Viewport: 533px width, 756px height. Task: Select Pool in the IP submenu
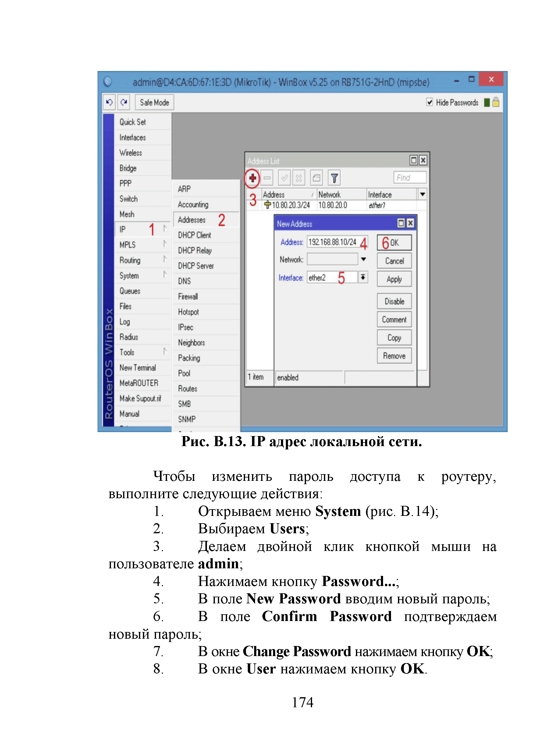coord(206,373)
